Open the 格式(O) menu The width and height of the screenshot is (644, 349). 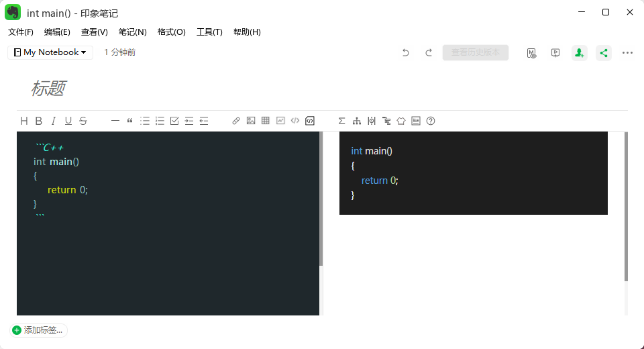(x=171, y=32)
